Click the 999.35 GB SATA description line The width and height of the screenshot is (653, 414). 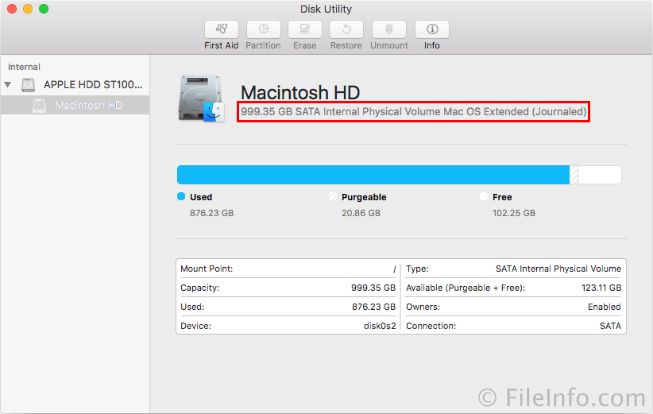pos(414,112)
